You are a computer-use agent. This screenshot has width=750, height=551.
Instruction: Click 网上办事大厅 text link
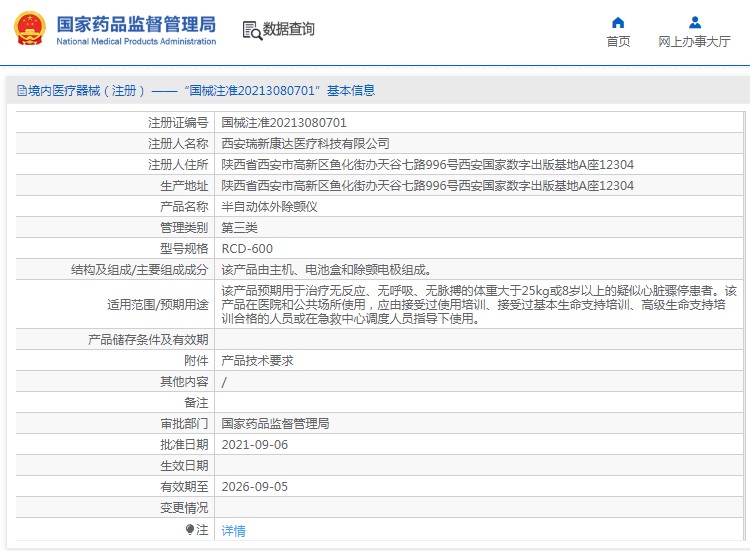pos(694,42)
